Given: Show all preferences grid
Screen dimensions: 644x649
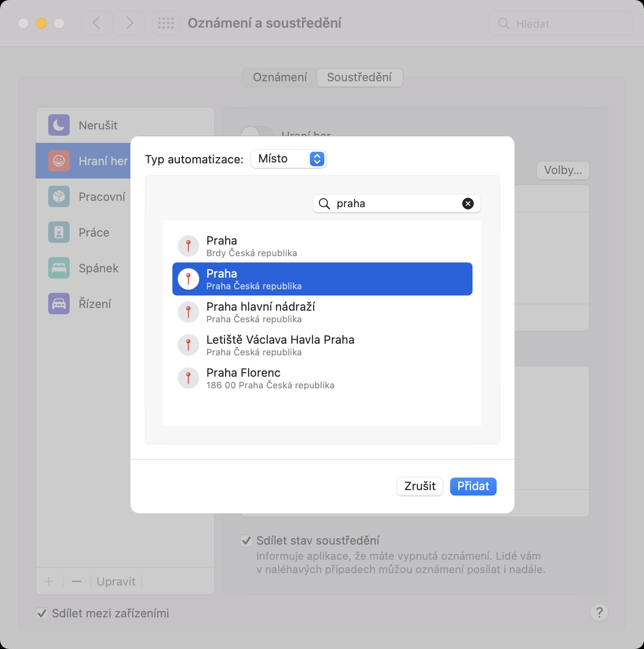Looking at the screenshot, I should [x=166, y=23].
